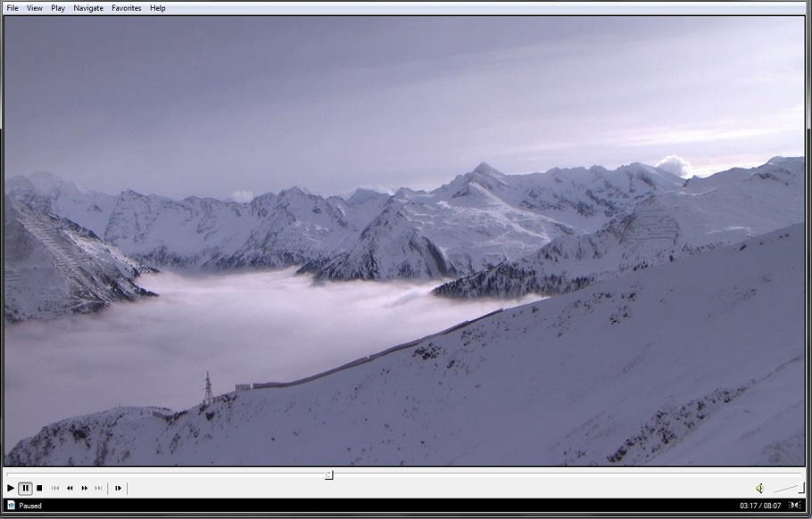
Task: Decrease playback speed with rewind icon
Action: [70, 488]
